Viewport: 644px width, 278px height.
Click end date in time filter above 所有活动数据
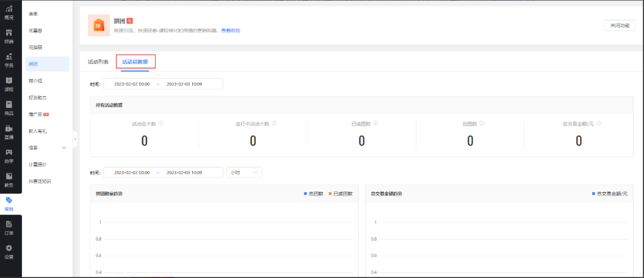(184, 84)
